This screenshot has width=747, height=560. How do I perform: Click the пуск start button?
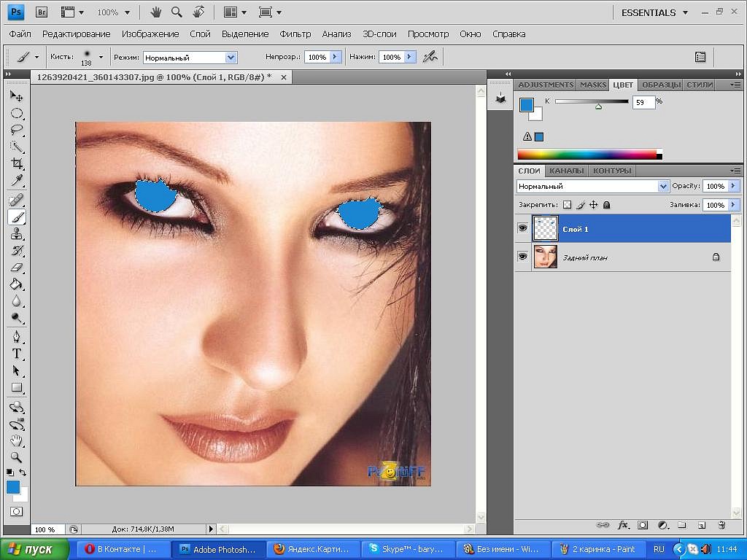click(34, 550)
